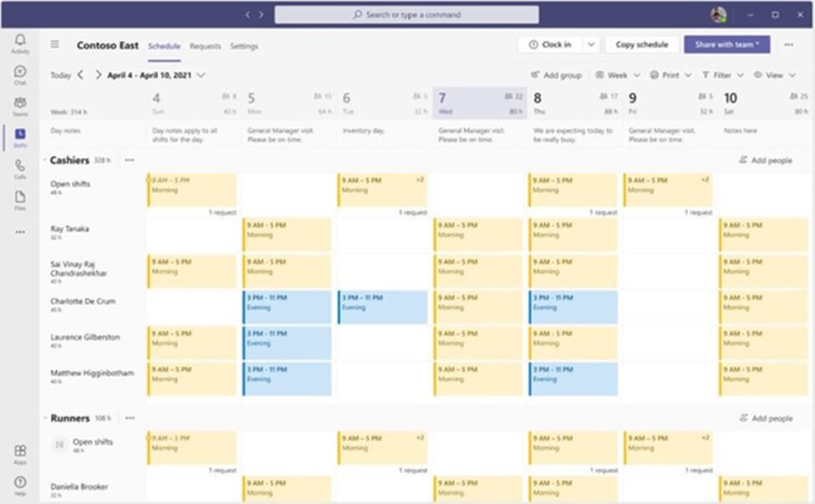Switch to the Requests tab
Image resolution: width=815 pixels, height=504 pixels.
point(205,46)
